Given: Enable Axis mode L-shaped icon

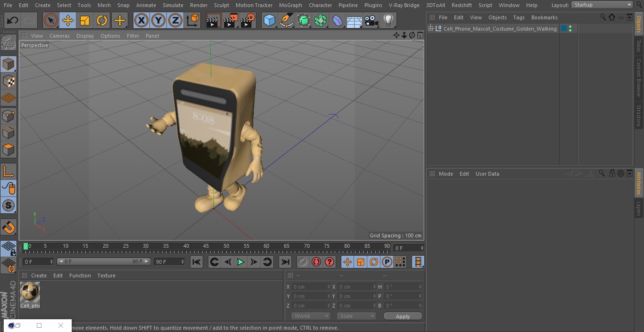Looking at the screenshot, I should point(8,171).
